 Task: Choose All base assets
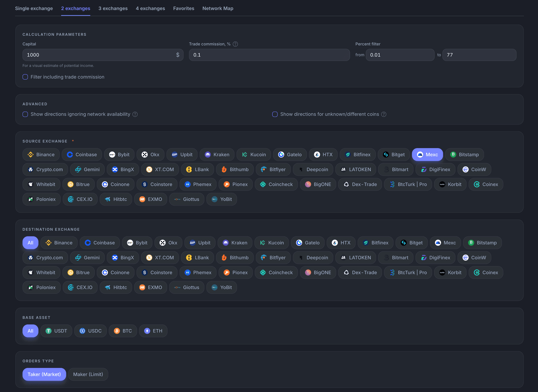(30, 331)
